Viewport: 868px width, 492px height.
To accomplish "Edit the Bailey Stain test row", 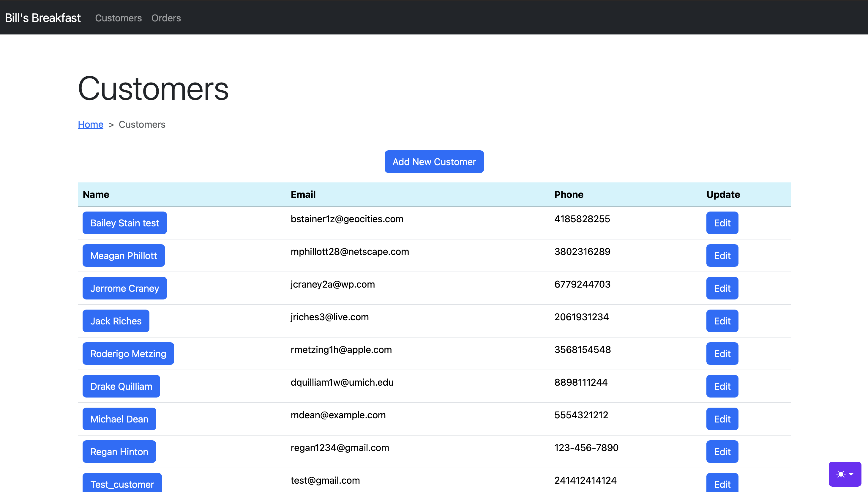I will point(722,223).
